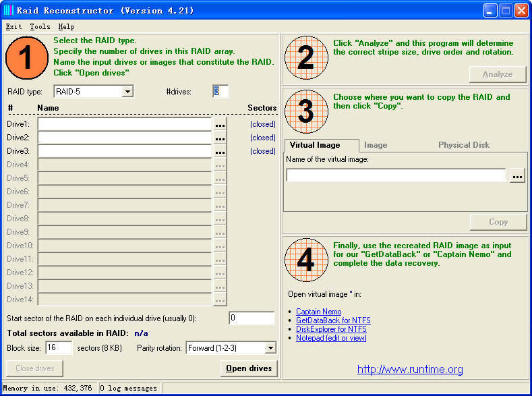Switch to the Physical Disk tab
The image size is (532, 396).
463,145
